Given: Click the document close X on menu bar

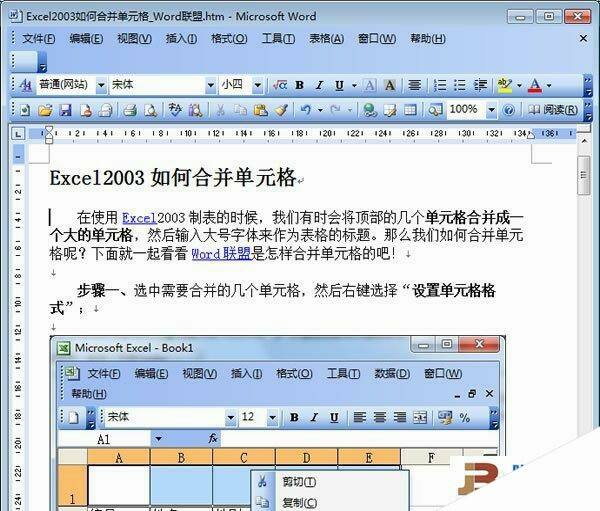Looking at the screenshot, I should point(583,38).
